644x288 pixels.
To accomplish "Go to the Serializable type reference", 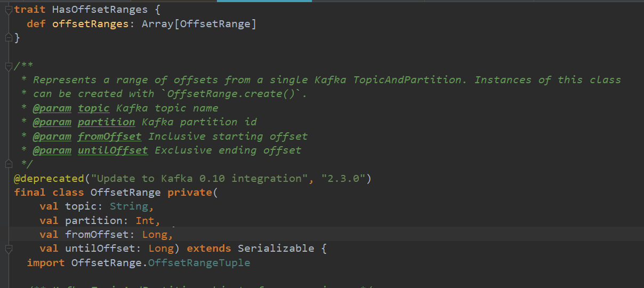I will point(276,249).
